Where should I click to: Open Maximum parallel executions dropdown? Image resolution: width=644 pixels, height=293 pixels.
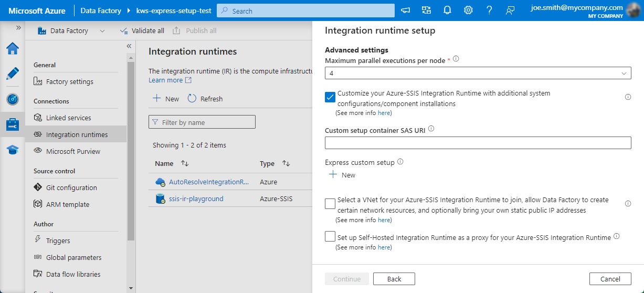click(478, 73)
